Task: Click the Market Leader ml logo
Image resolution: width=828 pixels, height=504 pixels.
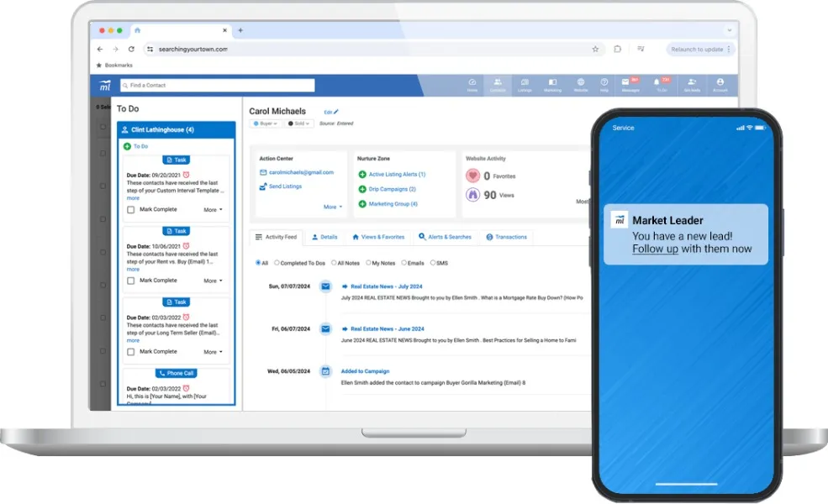Action: click(105, 86)
